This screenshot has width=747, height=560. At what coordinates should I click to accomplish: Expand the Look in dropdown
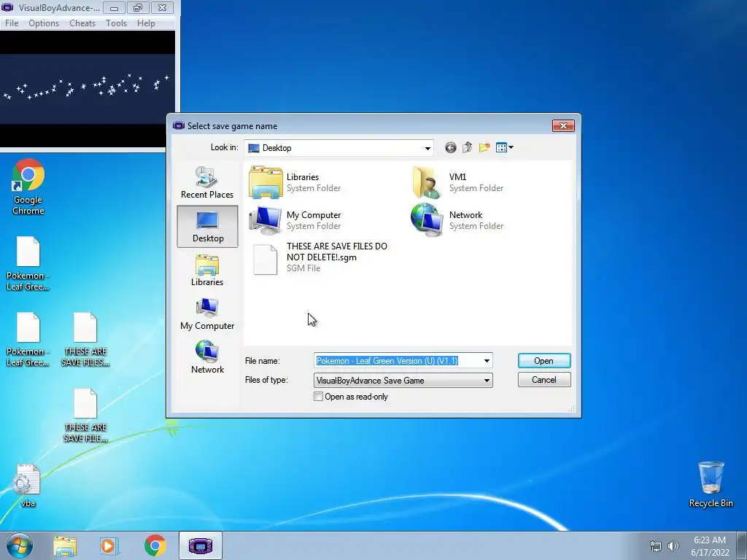[x=427, y=148]
